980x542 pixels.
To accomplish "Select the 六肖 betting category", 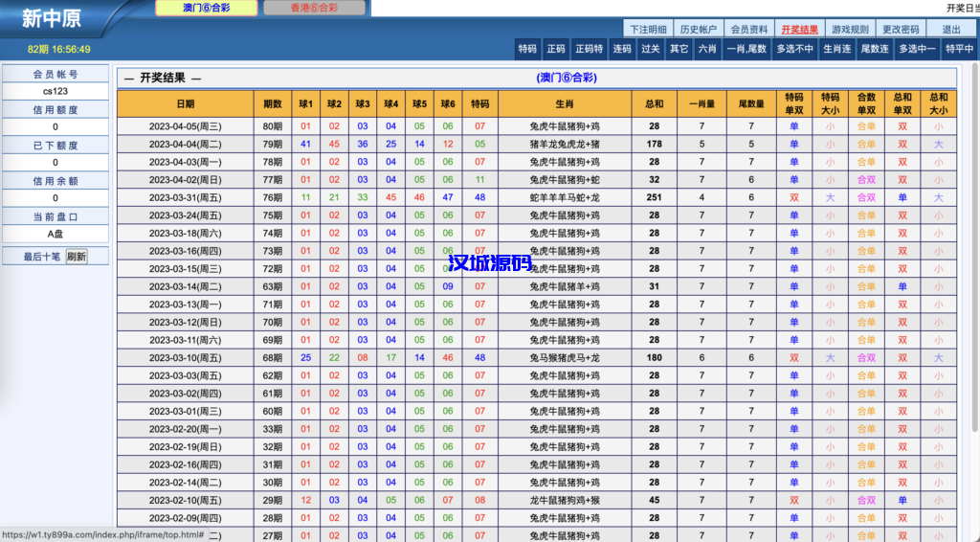I will click(x=706, y=49).
